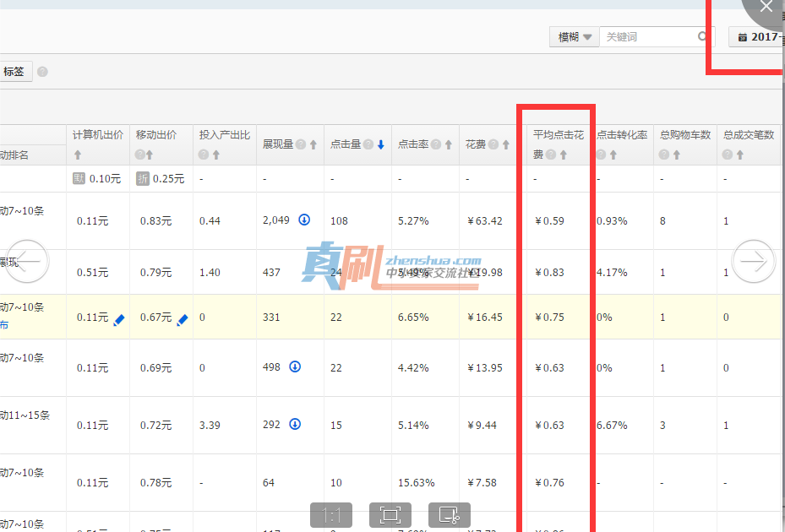Image resolution: width=785 pixels, height=532 pixels.
Task: Edit 0.67元 mobile bid pencil icon
Action: tap(183, 320)
